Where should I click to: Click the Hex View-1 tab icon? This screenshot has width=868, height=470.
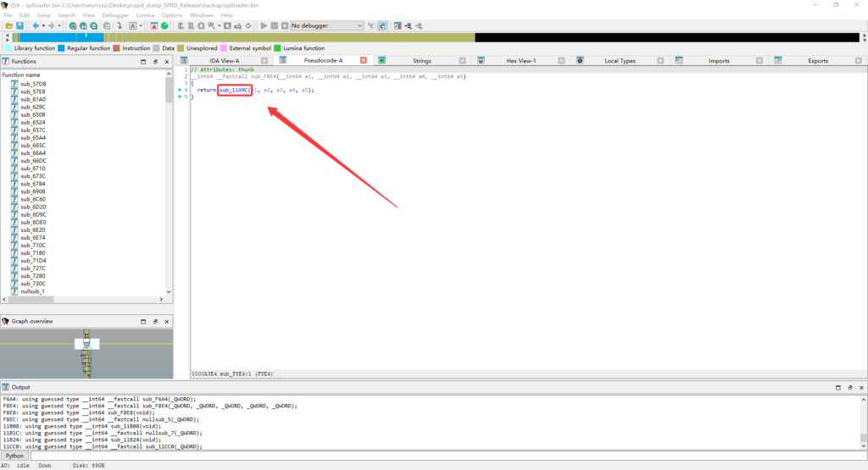click(x=481, y=60)
